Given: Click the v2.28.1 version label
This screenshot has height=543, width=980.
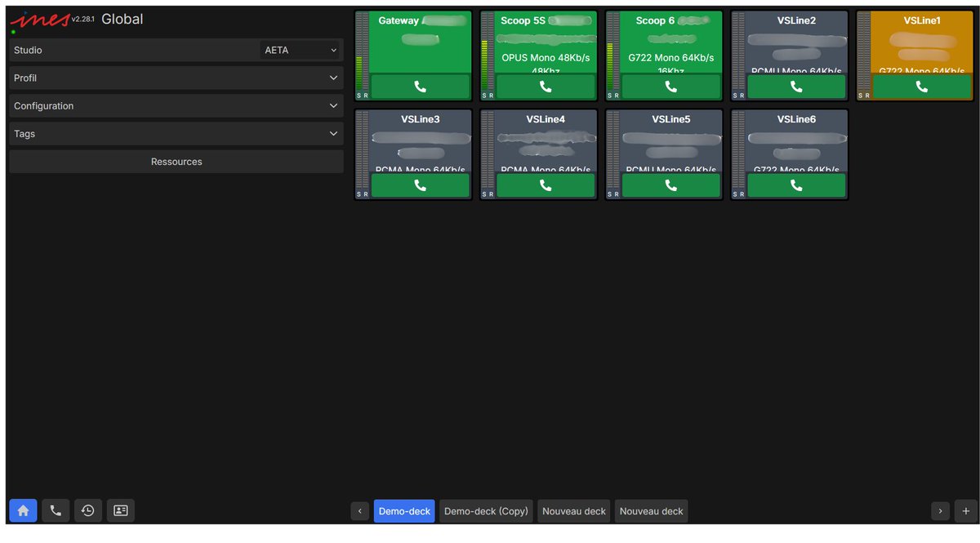Looking at the screenshot, I should [83, 19].
